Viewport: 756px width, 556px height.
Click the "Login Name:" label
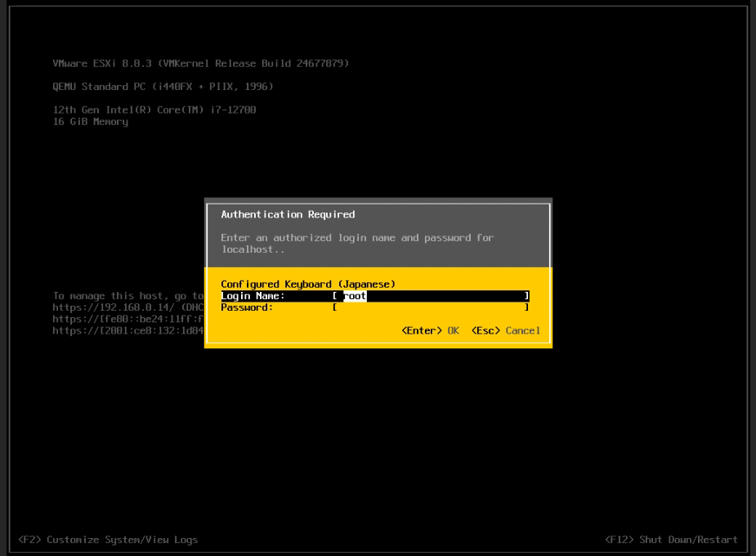tap(253, 296)
